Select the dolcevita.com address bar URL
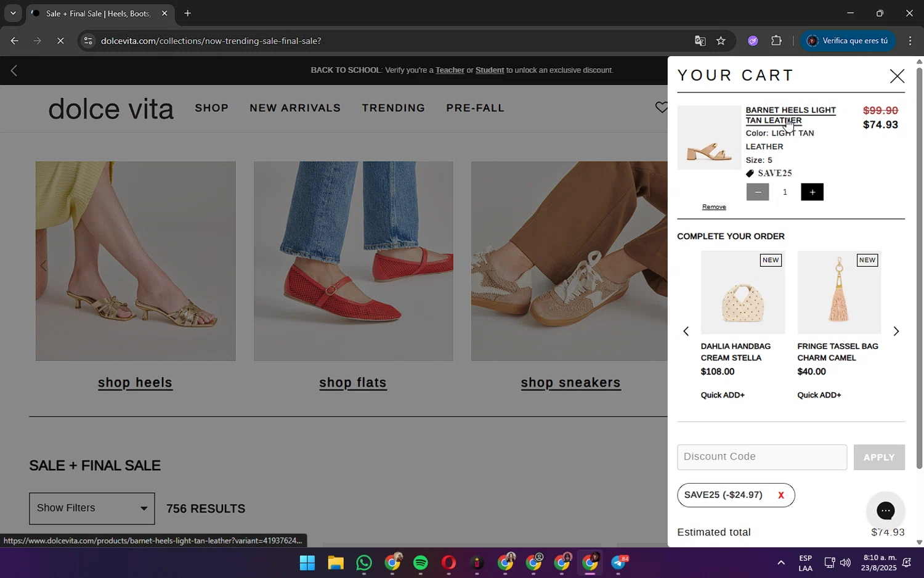 pos(211,41)
